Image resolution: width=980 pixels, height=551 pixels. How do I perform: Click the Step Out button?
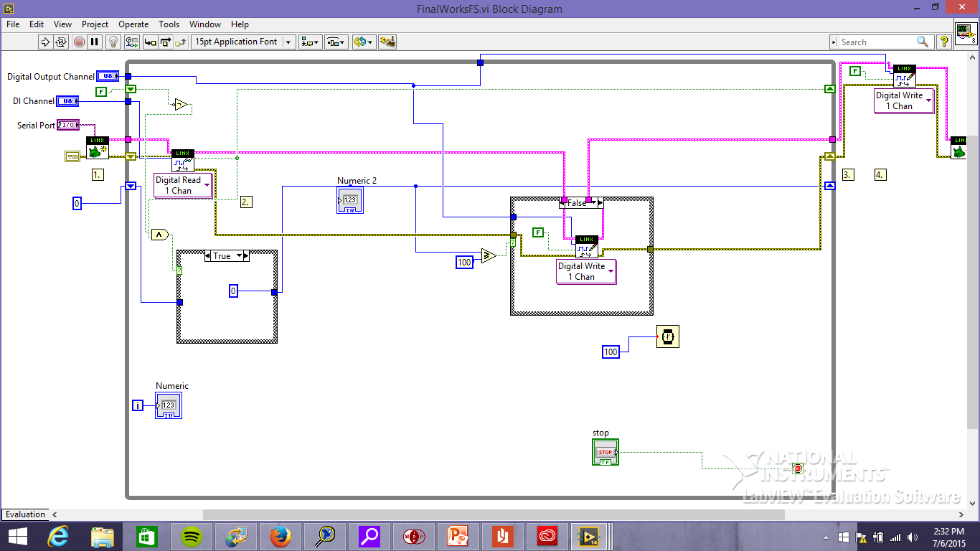click(181, 42)
